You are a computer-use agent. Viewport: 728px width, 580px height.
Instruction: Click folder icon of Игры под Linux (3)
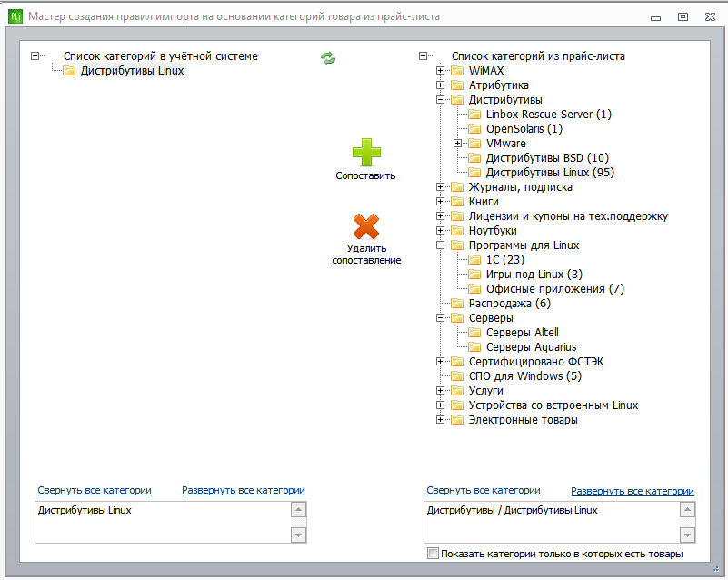point(474,274)
